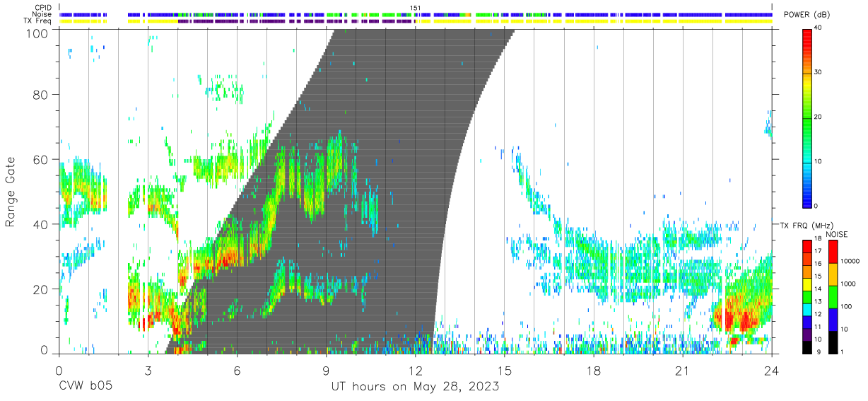Click the 1000 label on the NOISE legend
Screen dimensions: 868x401
847,284
